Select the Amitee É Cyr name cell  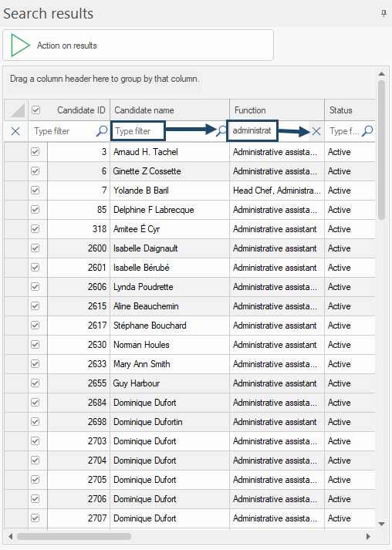170,229
